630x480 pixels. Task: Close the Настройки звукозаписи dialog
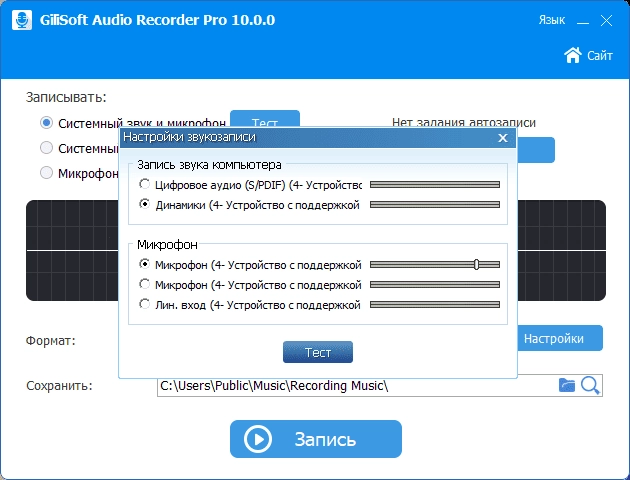click(x=503, y=138)
